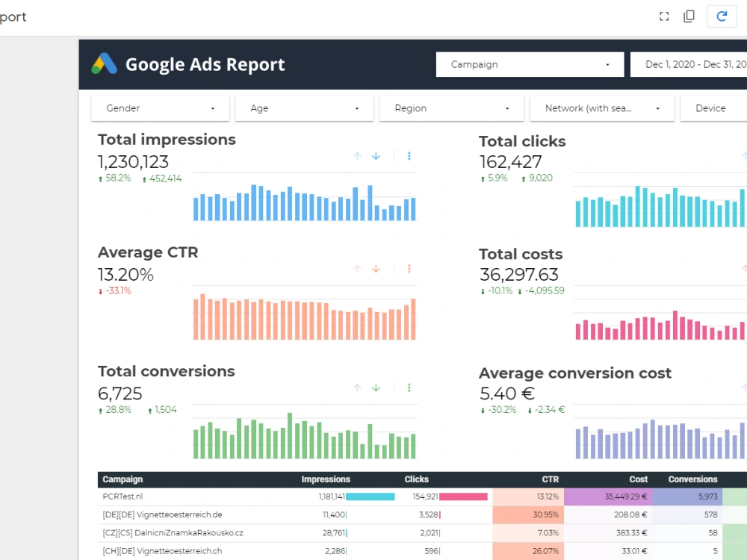The height and width of the screenshot is (560, 747).
Task: Select the DalnicniZnamkaRakousko.cz campaign row
Action: click(x=422, y=533)
